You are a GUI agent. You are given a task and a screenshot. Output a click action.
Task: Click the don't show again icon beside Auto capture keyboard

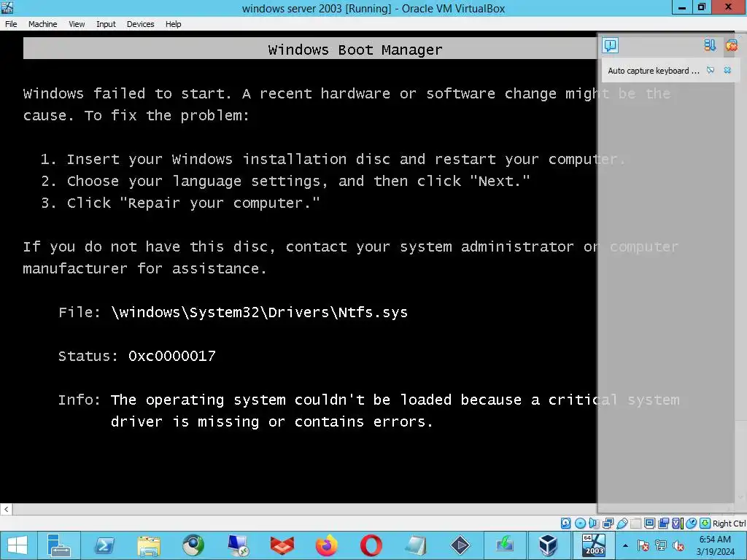coord(711,71)
